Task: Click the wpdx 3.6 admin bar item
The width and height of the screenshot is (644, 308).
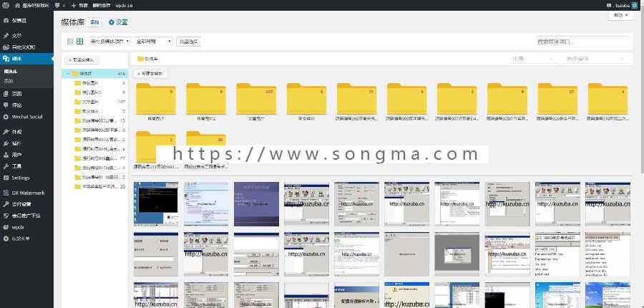Action: [124, 5]
